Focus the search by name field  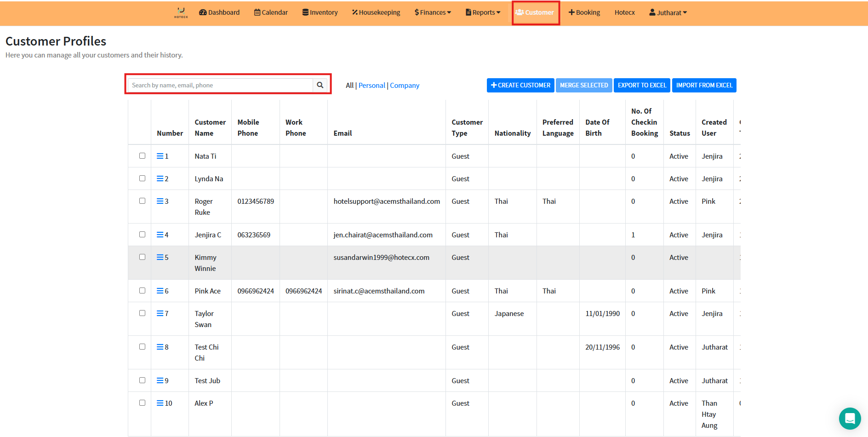point(221,85)
